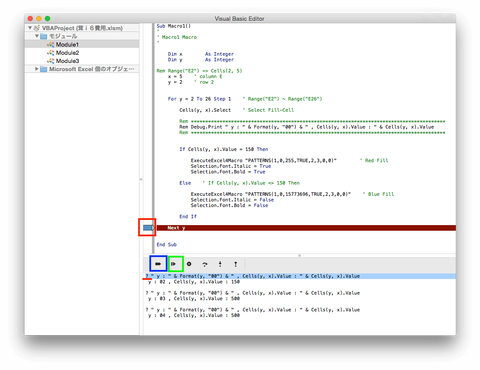Screen dimensions: 480x370
Task: Click the Continue run debug icon
Action: tap(174, 264)
